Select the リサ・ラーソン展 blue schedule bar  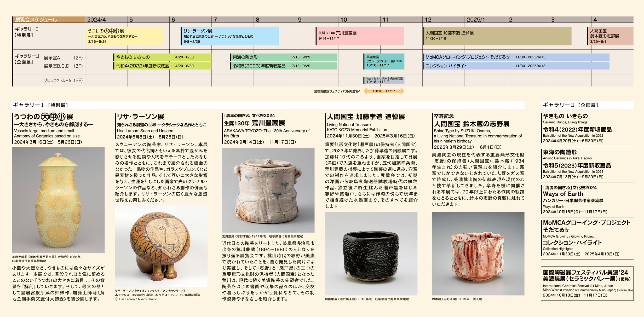coord(230,36)
